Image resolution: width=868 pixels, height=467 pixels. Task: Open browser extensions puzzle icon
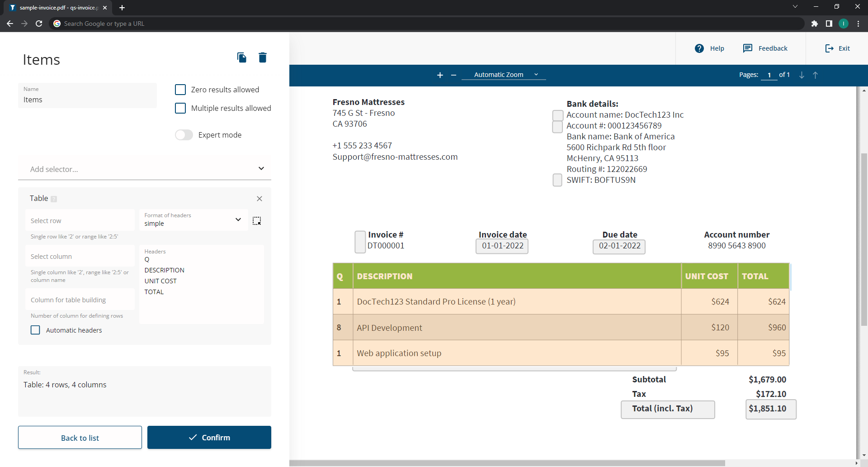(815, 24)
